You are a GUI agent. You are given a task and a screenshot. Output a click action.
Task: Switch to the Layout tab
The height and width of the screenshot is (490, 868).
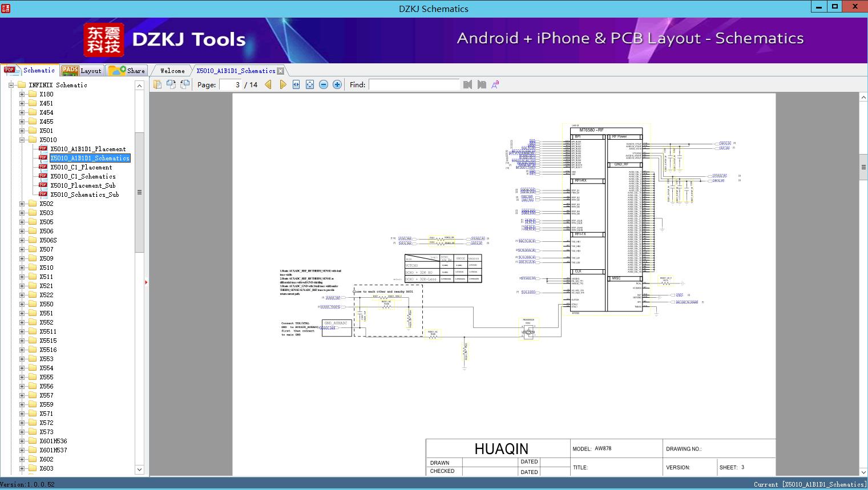82,71
